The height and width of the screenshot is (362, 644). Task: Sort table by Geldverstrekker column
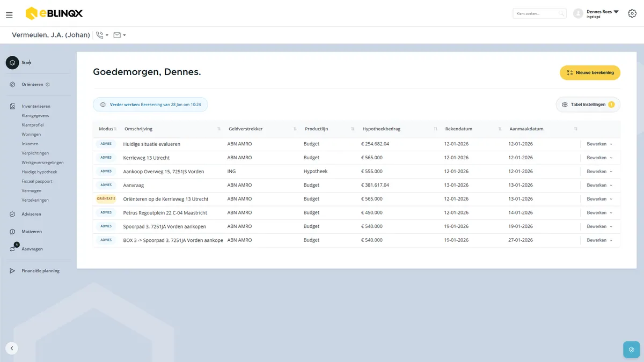(x=295, y=129)
